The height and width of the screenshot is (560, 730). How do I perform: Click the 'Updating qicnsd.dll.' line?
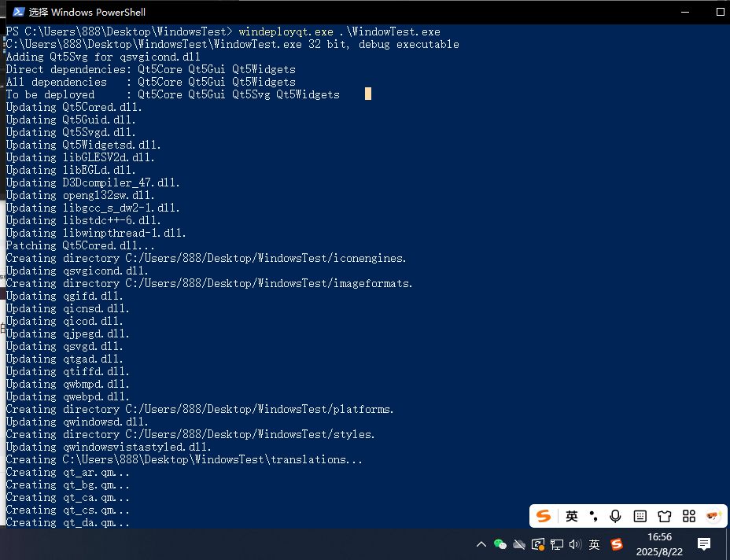point(68,308)
